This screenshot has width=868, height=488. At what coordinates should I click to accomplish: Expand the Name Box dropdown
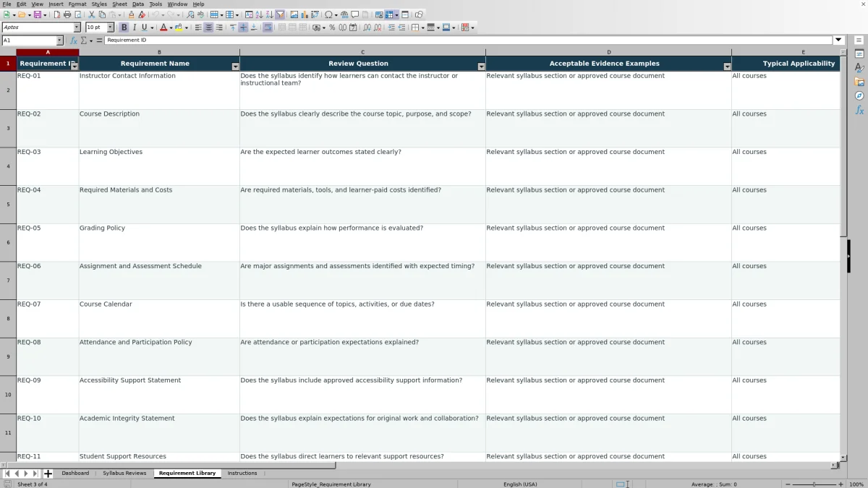point(60,40)
